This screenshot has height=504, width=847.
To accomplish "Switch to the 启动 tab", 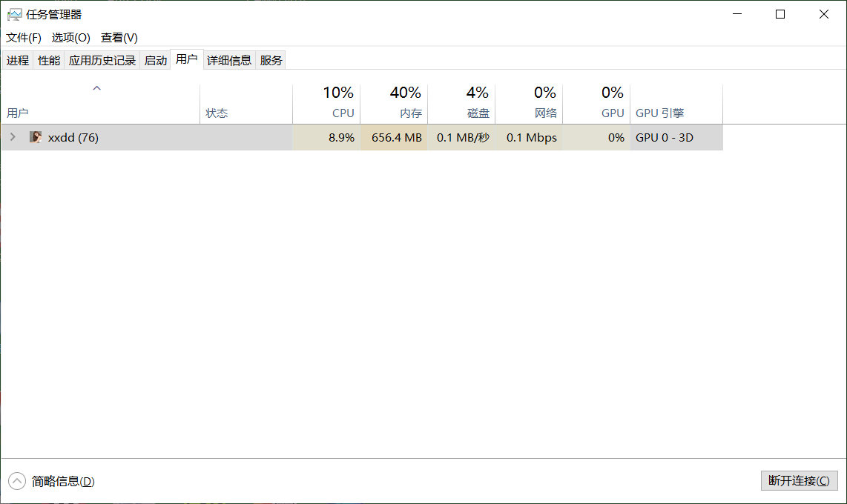I will click(155, 60).
